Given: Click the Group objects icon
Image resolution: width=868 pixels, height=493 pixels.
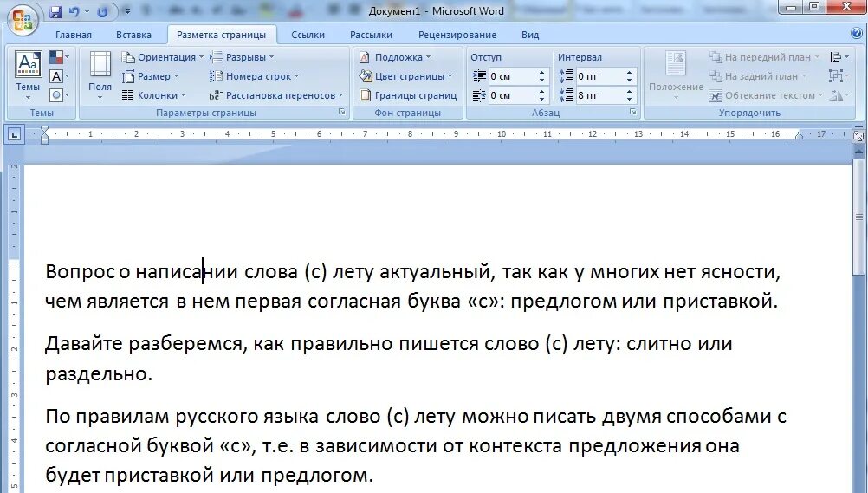Looking at the screenshot, I should point(838,76).
